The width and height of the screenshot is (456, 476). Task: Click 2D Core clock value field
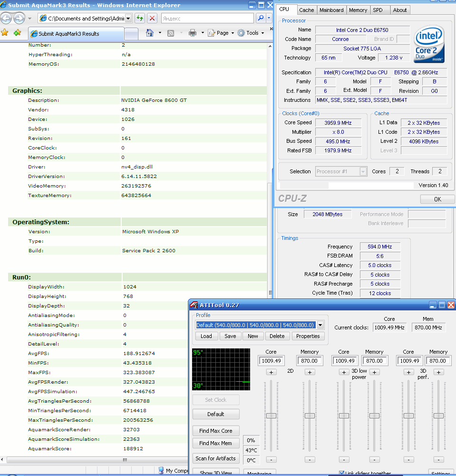(x=271, y=361)
